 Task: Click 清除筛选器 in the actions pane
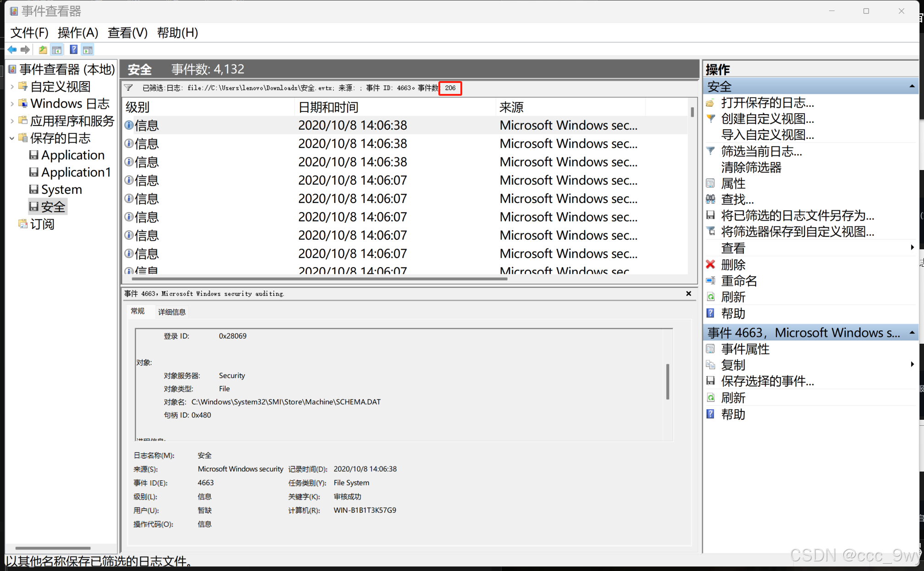(751, 167)
